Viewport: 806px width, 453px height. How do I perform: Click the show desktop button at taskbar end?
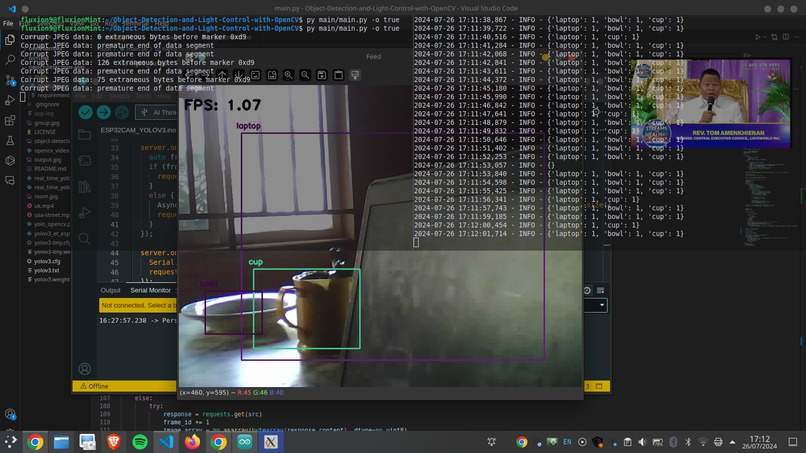(793, 442)
